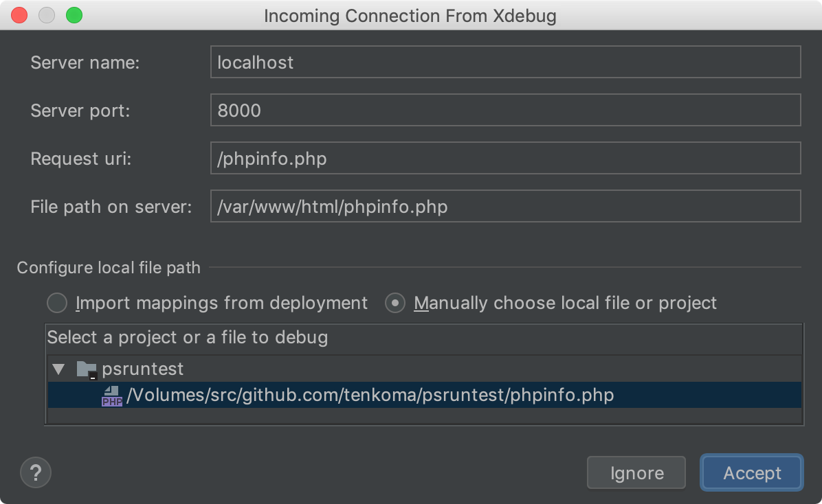Focus the Server port field with 8000
Screen dimensions: 822x504
pos(505,111)
